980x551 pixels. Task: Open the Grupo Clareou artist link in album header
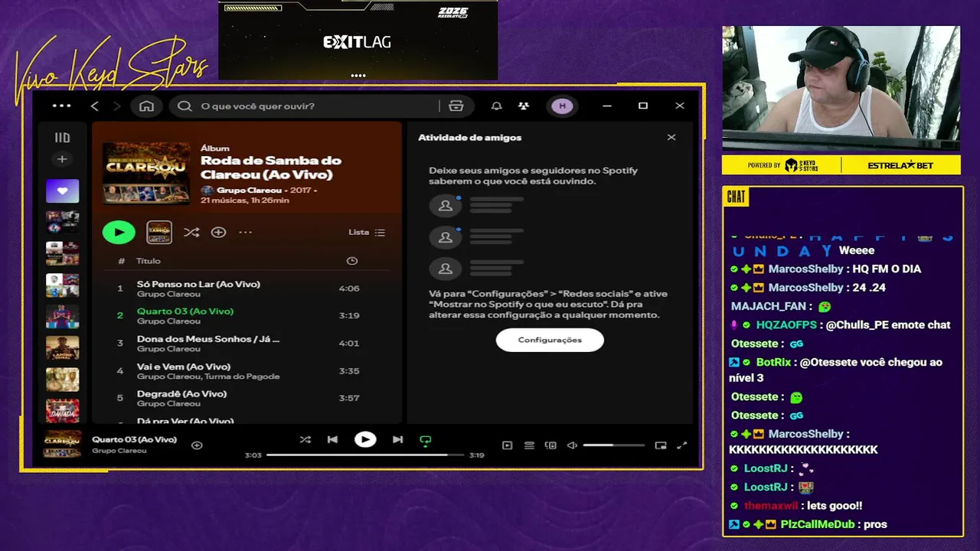tap(250, 190)
